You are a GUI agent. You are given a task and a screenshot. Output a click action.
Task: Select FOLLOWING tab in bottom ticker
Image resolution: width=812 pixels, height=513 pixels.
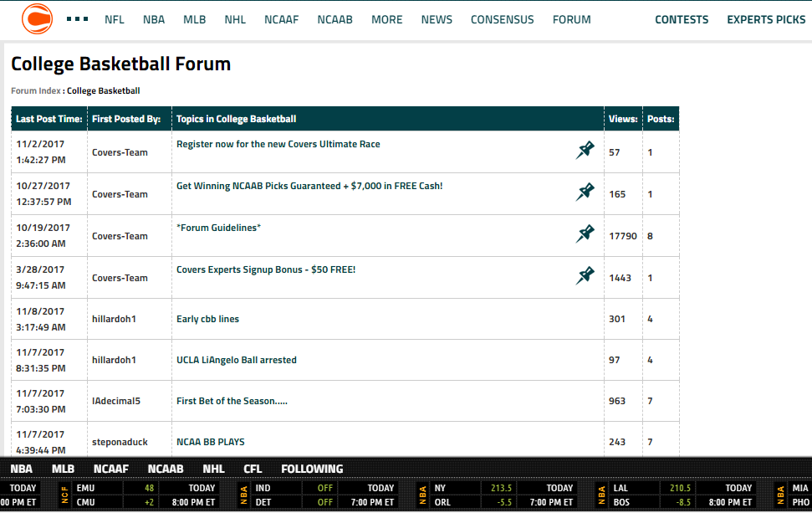[x=312, y=469]
